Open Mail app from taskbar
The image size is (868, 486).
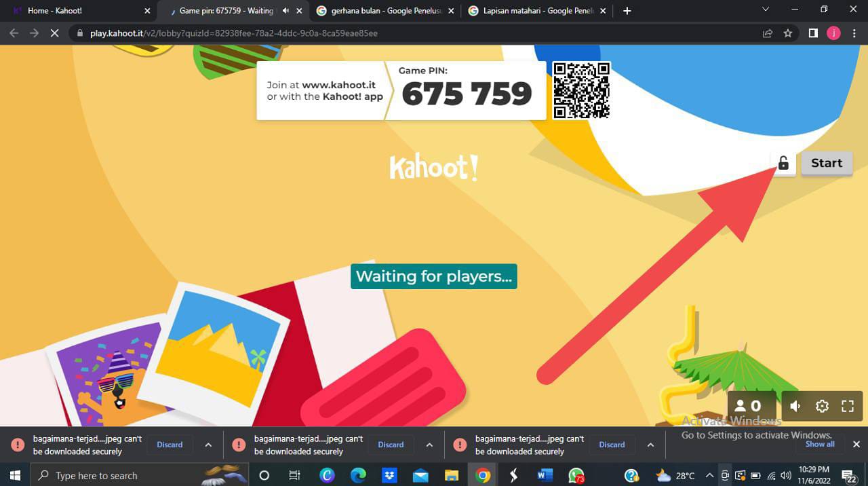click(420, 475)
